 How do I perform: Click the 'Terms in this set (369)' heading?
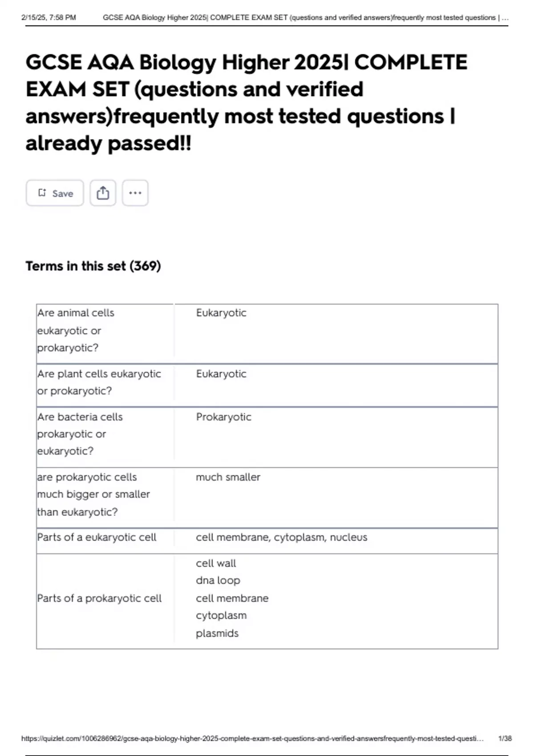pyautogui.click(x=93, y=266)
